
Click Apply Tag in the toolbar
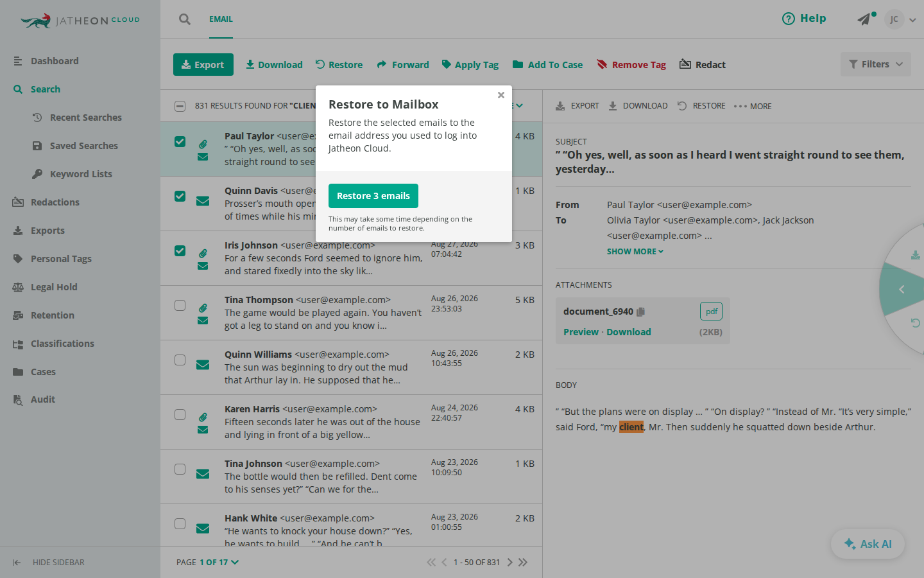(470, 65)
